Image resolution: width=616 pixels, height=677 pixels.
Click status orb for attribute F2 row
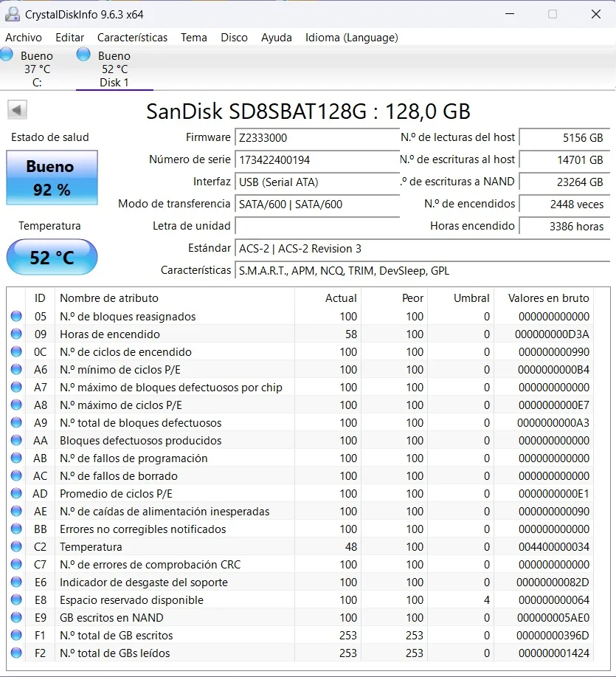coord(16,653)
